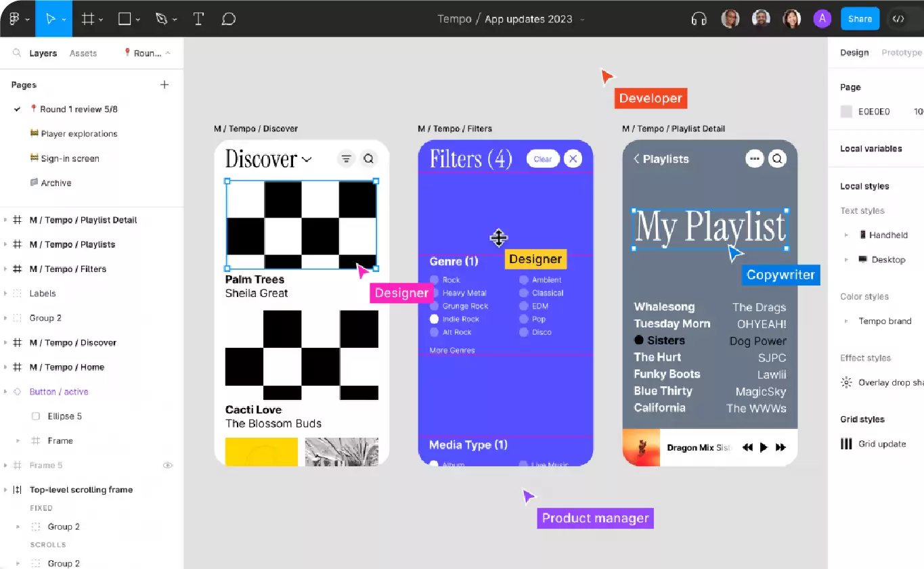Switch to the Prototype tab
This screenshot has width=924, height=569.
tap(901, 53)
